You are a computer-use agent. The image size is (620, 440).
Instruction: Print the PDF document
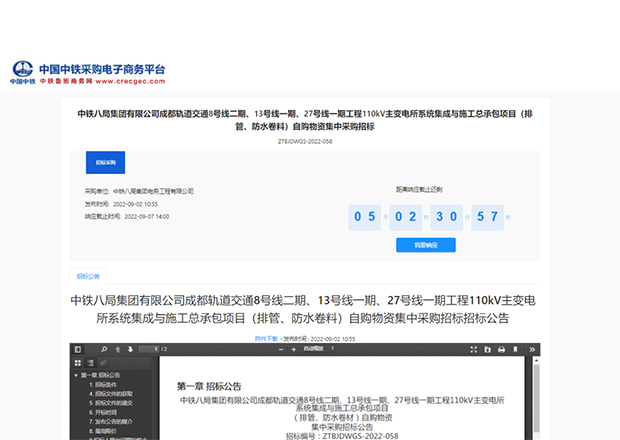click(501, 349)
